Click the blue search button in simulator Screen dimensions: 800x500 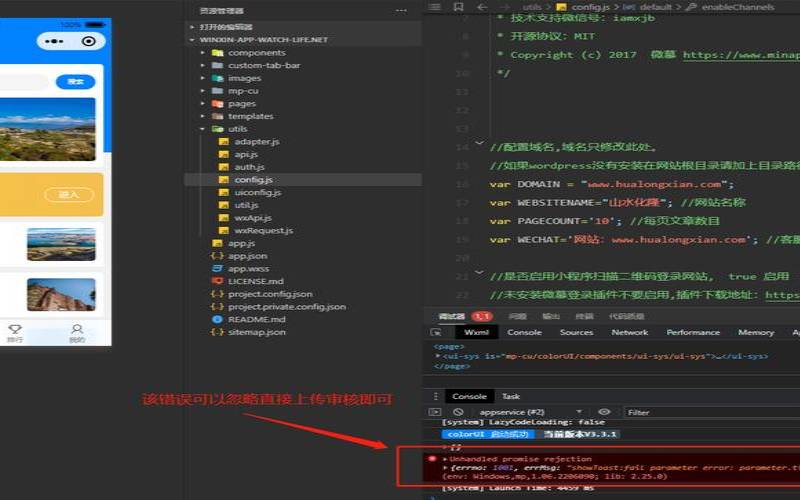(x=75, y=82)
